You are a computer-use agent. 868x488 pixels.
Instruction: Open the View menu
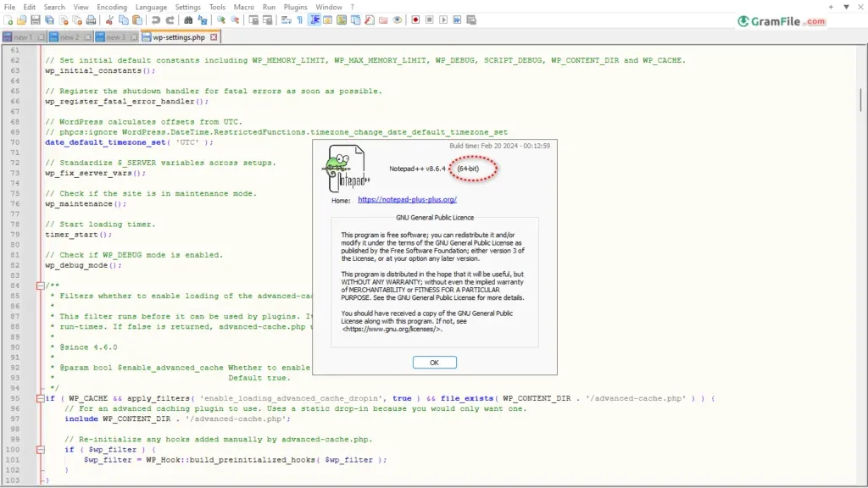(81, 7)
